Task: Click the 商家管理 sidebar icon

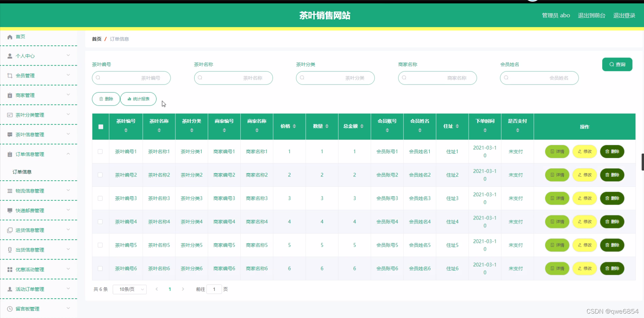Action: [9, 95]
